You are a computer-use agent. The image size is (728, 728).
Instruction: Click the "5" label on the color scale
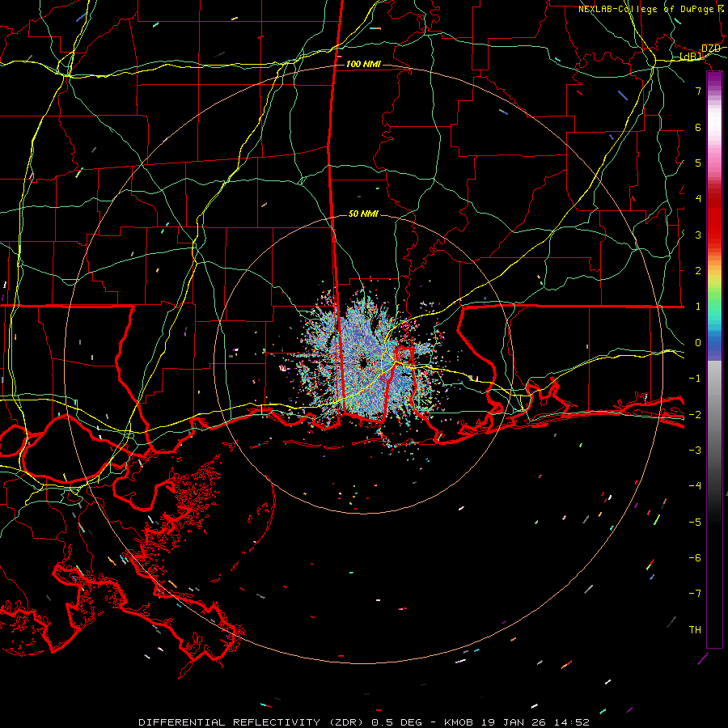(698, 163)
